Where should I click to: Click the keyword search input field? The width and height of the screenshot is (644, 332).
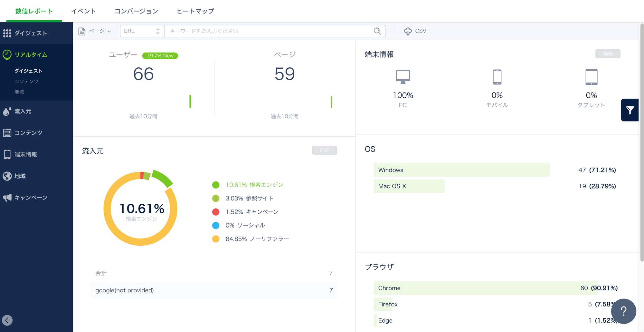coord(269,31)
